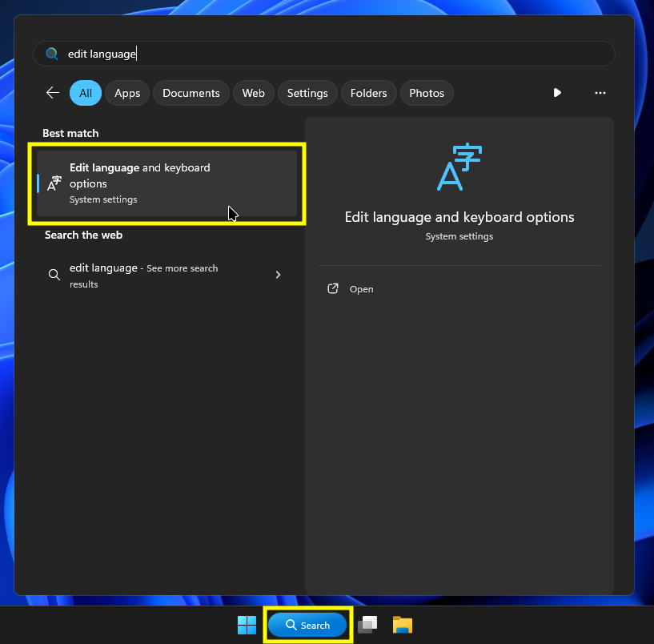The width and height of the screenshot is (654, 644).
Task: Open the three-dot more options menu
Action: pos(600,93)
